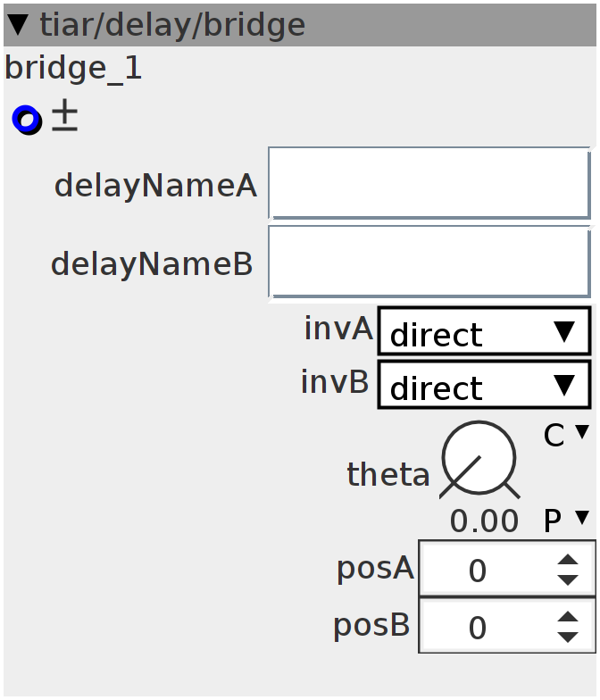Collapse the tiar/delay/bridge header triangle
Screen dimensions: 600x700
pos(18,25)
